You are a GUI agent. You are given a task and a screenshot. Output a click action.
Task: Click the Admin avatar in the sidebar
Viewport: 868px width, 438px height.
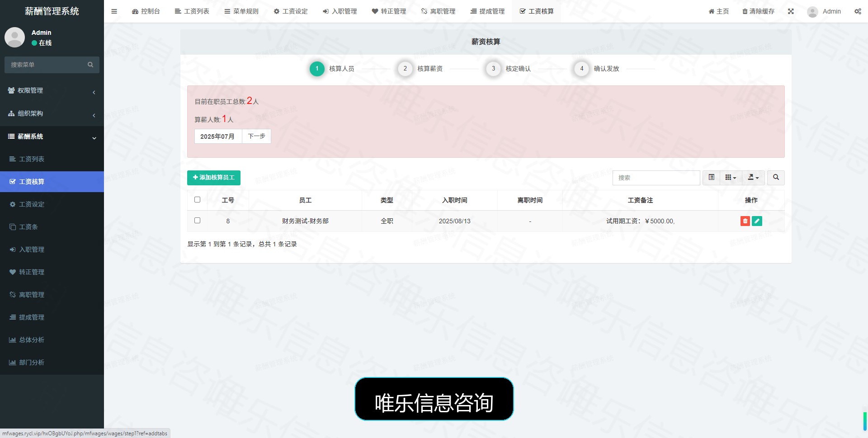tap(14, 37)
